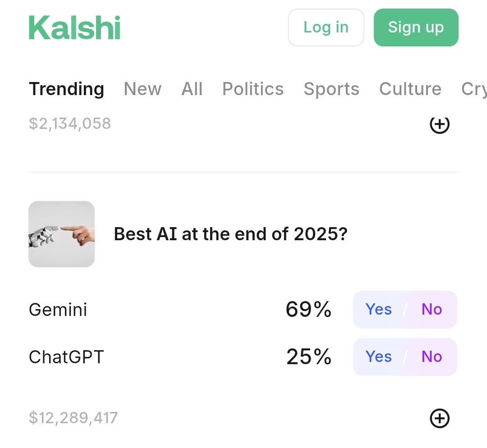Open the New tab
Viewport: 487px width, 448px height.
coord(142,89)
